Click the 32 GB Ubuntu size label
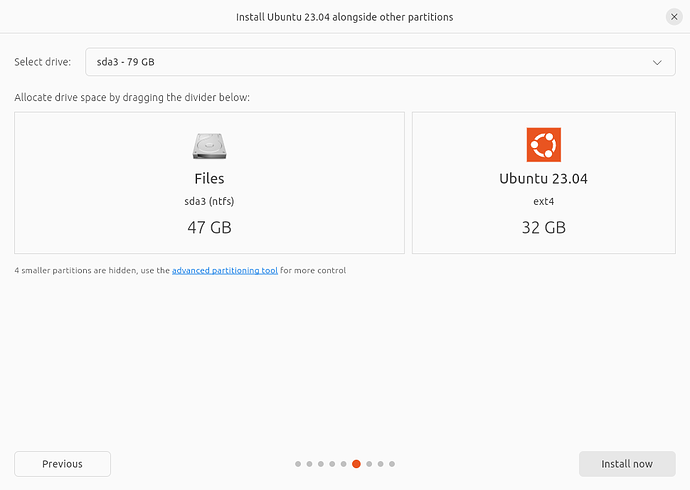The image size is (690, 490). [543, 227]
